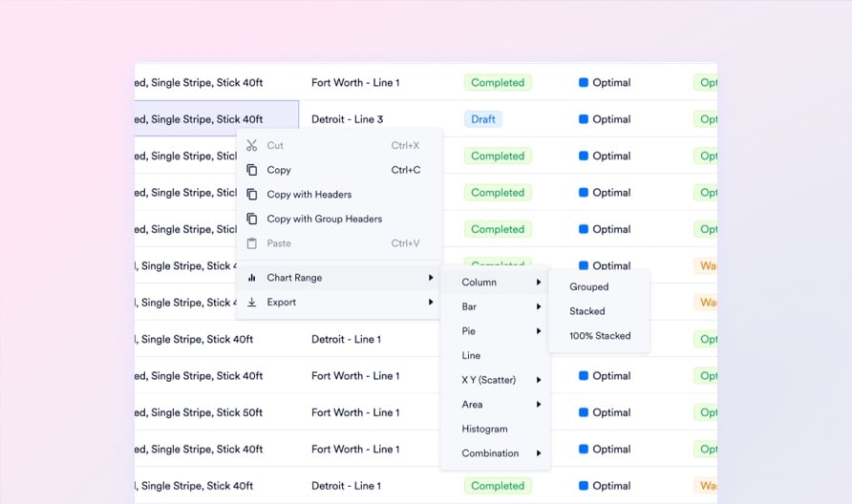Expand the Pie chart arrow
852x504 pixels.
click(539, 330)
